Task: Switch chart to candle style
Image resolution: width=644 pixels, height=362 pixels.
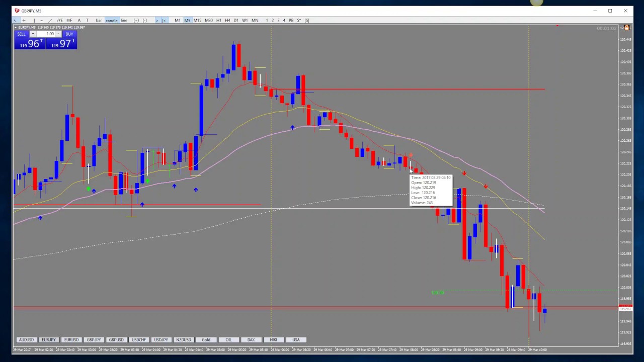Action: pyautogui.click(x=111, y=21)
